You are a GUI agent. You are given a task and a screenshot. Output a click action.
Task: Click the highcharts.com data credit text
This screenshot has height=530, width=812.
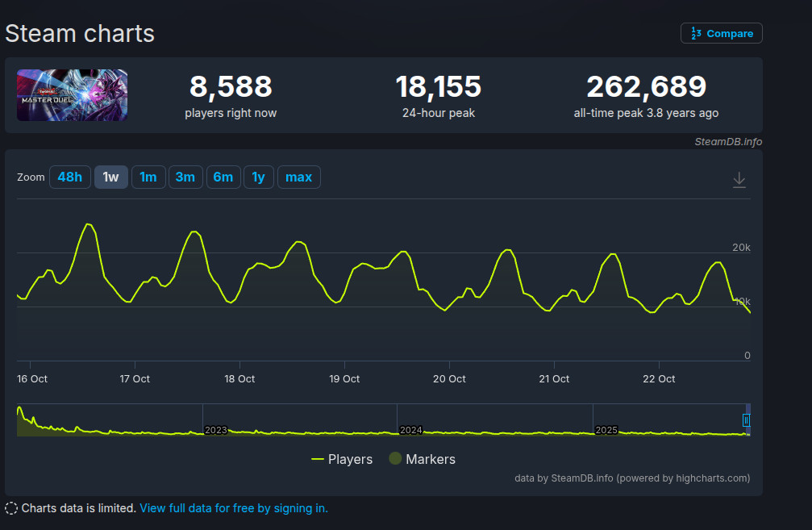(632, 478)
